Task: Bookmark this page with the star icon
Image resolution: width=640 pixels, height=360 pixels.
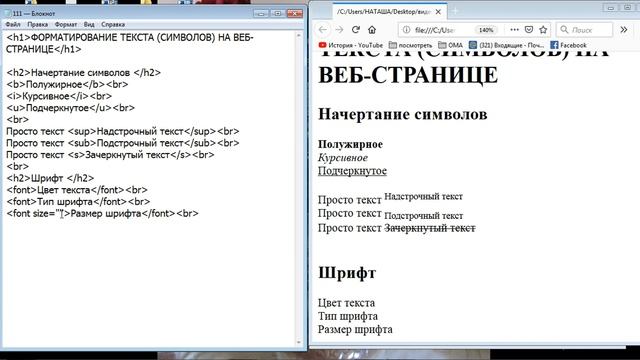Action: pos(543,30)
